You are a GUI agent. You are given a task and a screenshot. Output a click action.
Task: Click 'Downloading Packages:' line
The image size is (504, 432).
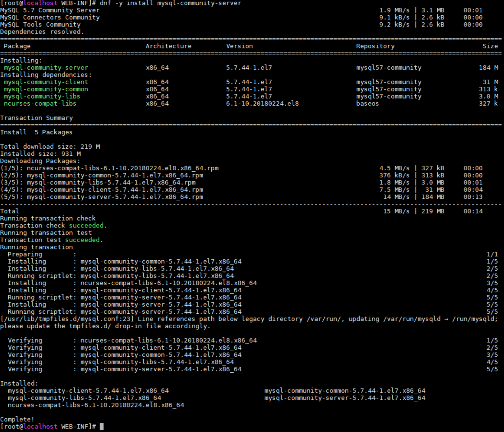click(x=40, y=161)
